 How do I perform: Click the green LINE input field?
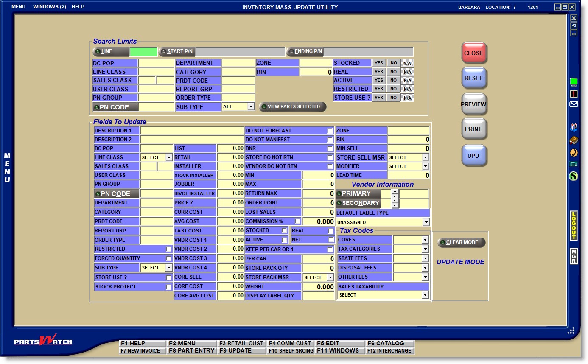pos(143,52)
